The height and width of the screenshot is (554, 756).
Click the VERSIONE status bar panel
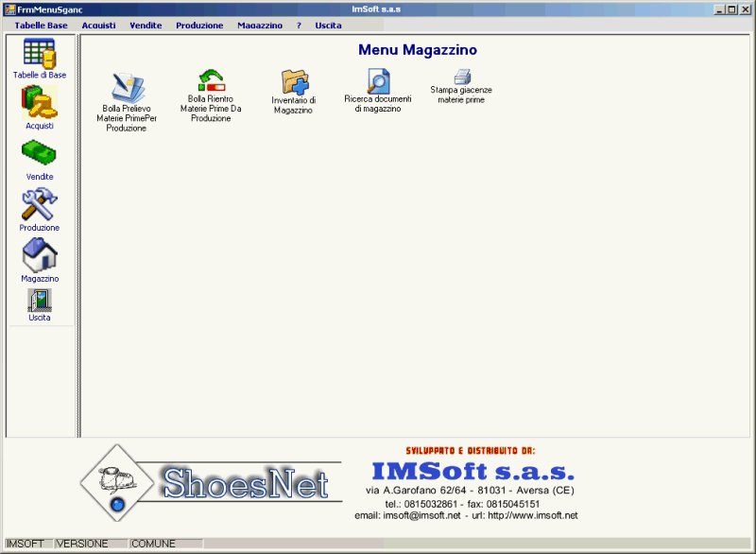point(91,544)
